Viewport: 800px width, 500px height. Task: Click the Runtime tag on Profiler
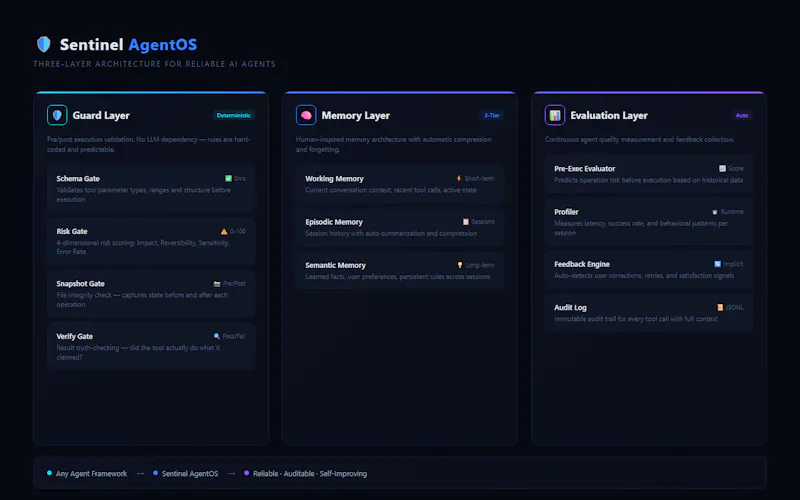pos(732,212)
